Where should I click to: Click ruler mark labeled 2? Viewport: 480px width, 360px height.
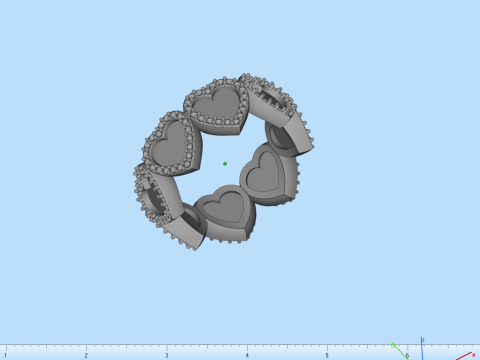point(86,356)
